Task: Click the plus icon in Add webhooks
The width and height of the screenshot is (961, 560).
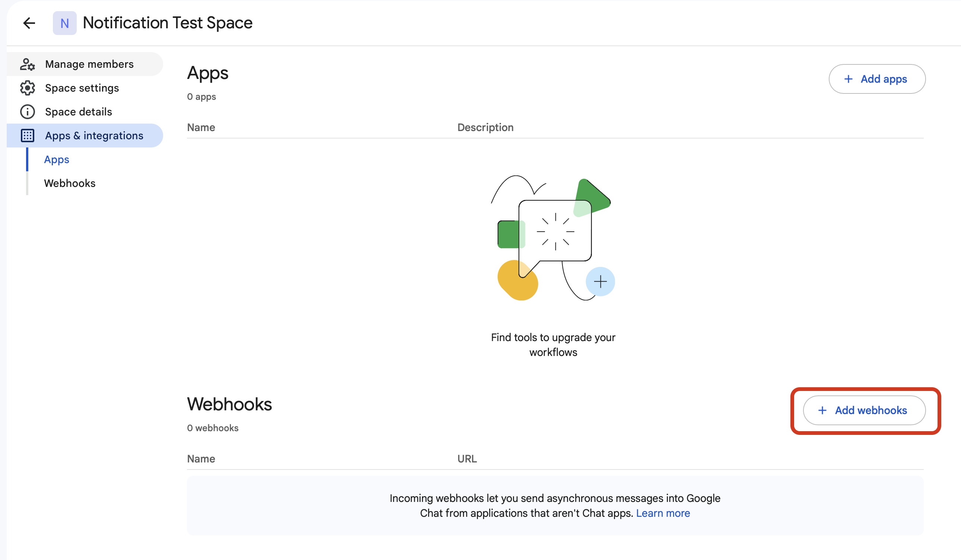Action: pos(822,410)
